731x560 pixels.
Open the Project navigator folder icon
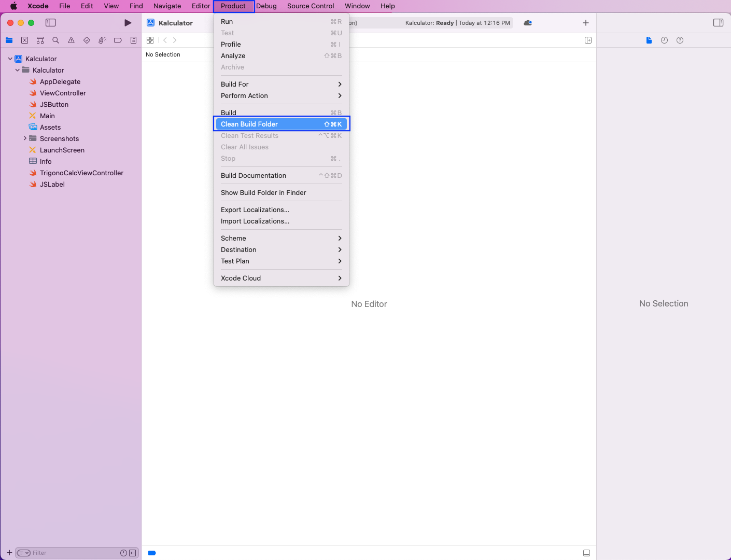click(x=9, y=40)
